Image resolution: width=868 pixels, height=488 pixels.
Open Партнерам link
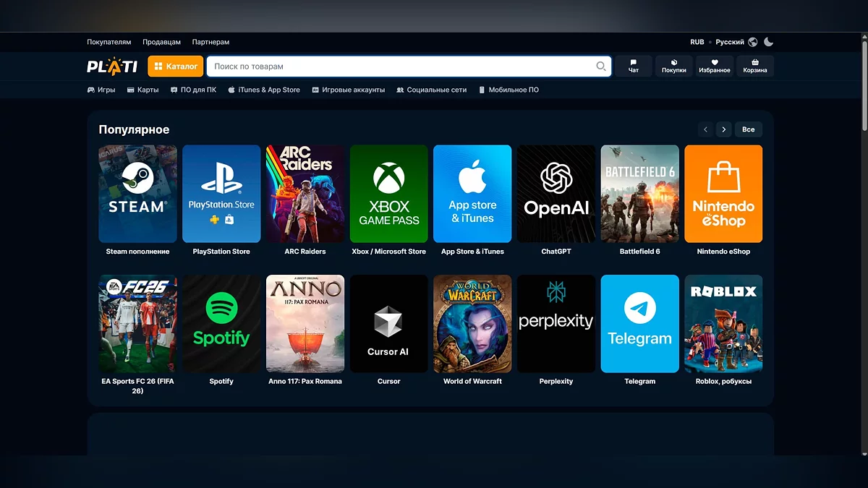[x=210, y=42]
